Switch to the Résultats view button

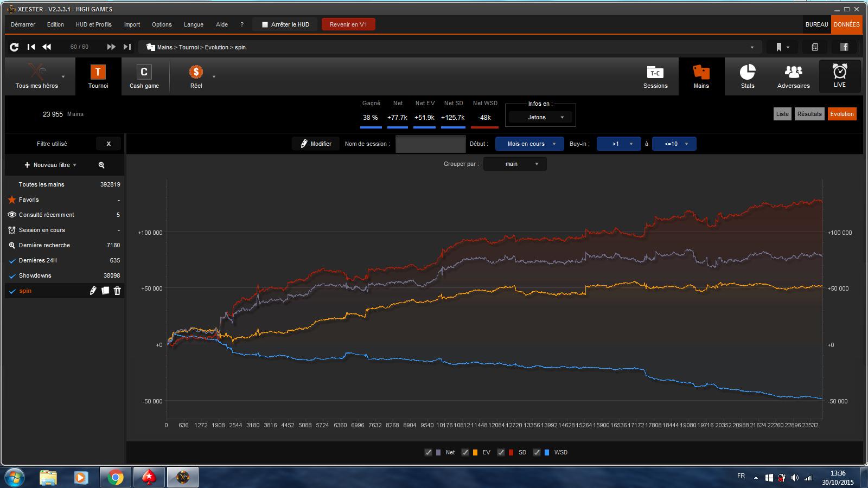click(x=809, y=114)
